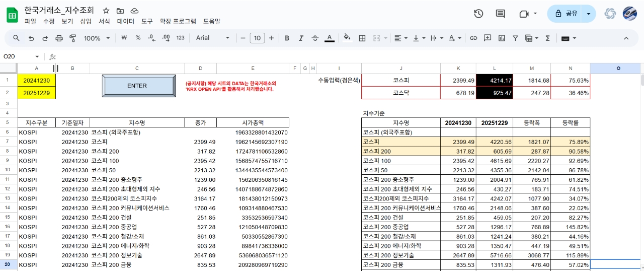Open the functions sigma icon
Image resolution: width=644 pixels, height=271 pixels.
click(x=547, y=38)
